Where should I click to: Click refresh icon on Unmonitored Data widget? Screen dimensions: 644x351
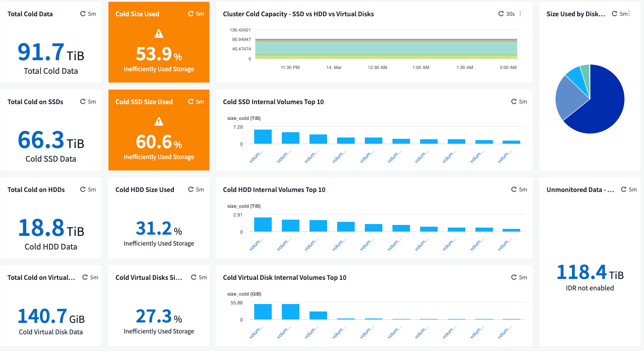624,190
